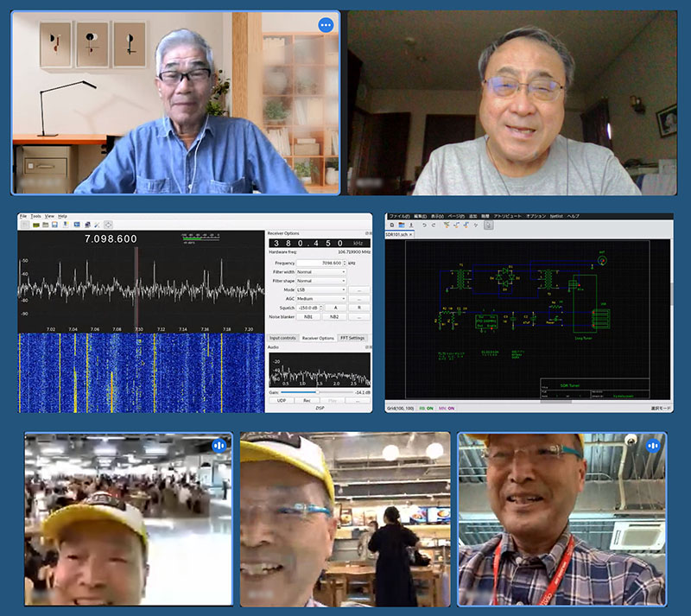Open the Netlist menu in schematic editor

click(x=556, y=216)
